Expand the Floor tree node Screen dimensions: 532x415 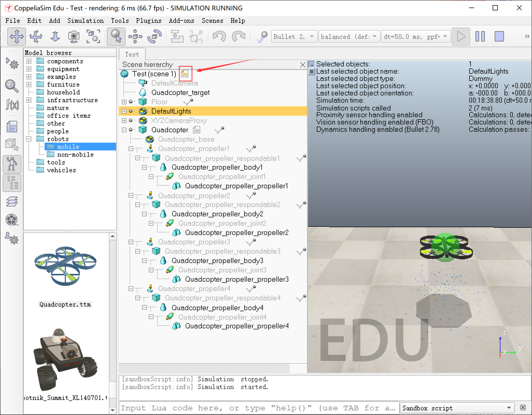[124, 102]
